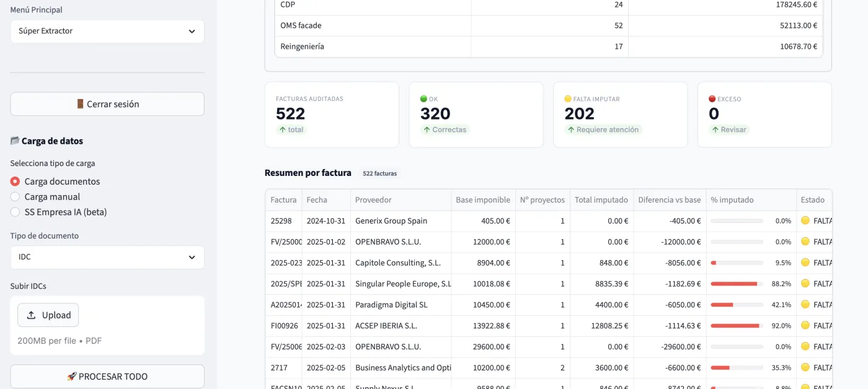Click invoice number FI00926 cell
Viewport: 868px width, 389px height.
[283, 326]
